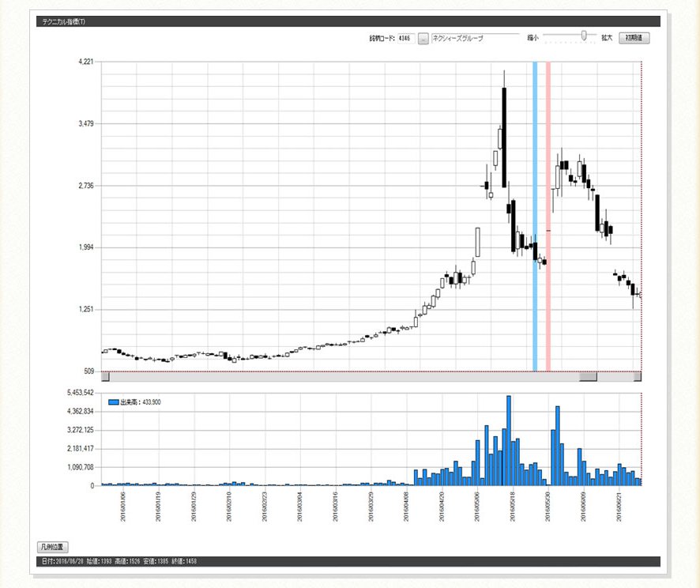Open stock code lookup ellipsis button
The height and width of the screenshot is (588, 700).
[423, 38]
